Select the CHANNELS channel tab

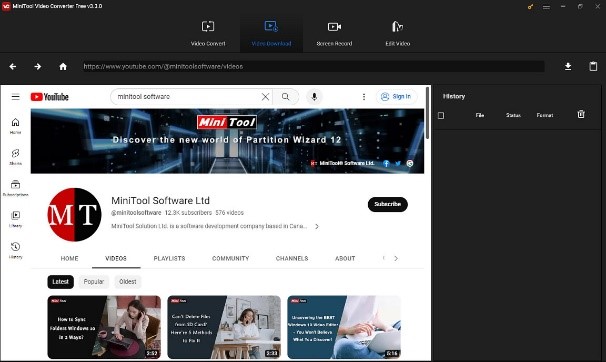[x=292, y=258]
